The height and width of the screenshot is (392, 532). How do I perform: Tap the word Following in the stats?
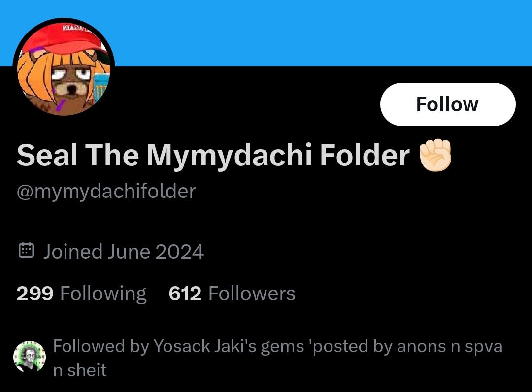pos(103,294)
